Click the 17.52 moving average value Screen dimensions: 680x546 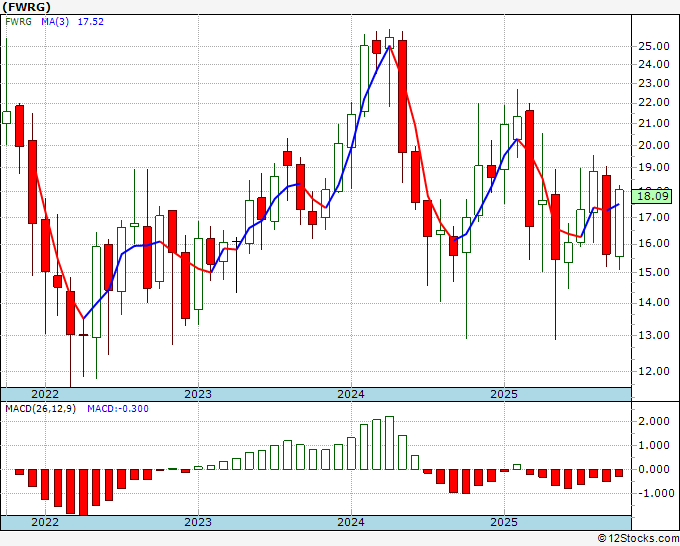[91, 22]
